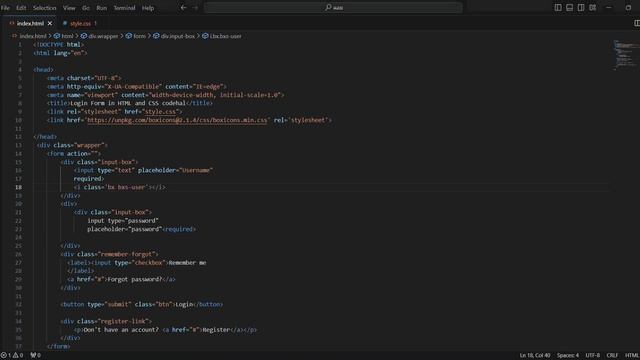Open the customize layout icon

(x=592, y=7)
